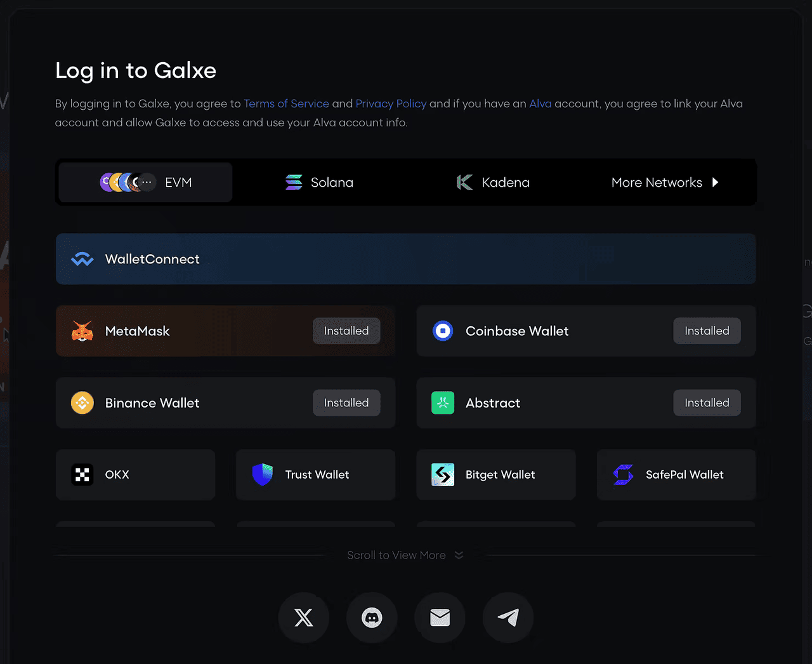
Task: Expand the More Networks arrow
Action: point(715,182)
